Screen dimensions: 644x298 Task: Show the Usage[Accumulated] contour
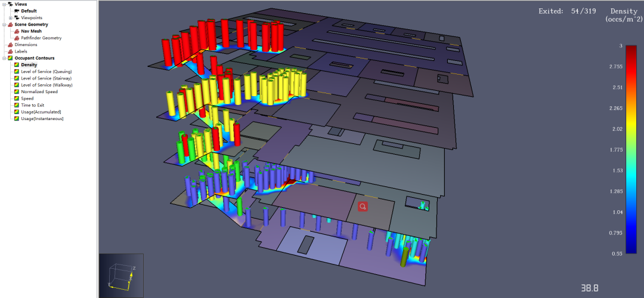[x=41, y=112]
